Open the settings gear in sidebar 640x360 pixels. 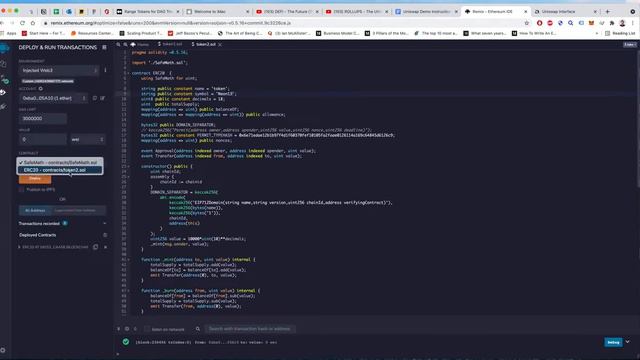coord(3,350)
